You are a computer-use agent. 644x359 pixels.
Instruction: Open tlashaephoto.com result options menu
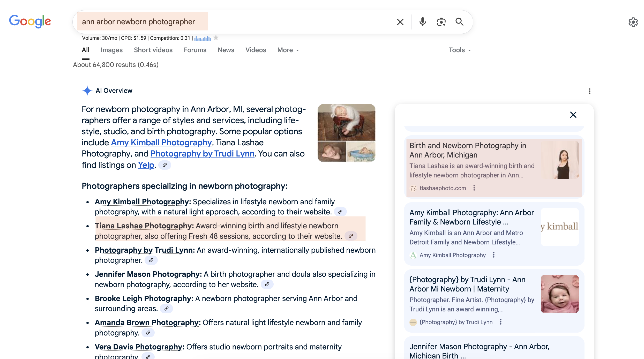[x=474, y=188]
